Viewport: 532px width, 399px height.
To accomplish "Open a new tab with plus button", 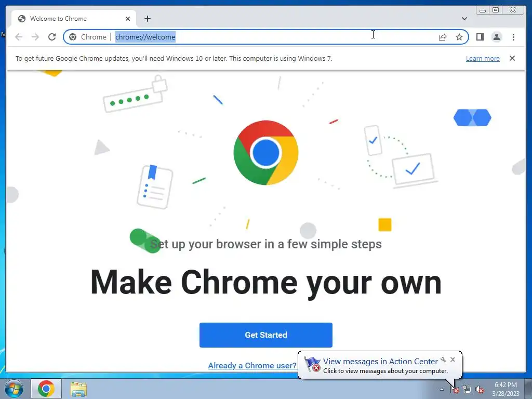I will coord(147,19).
